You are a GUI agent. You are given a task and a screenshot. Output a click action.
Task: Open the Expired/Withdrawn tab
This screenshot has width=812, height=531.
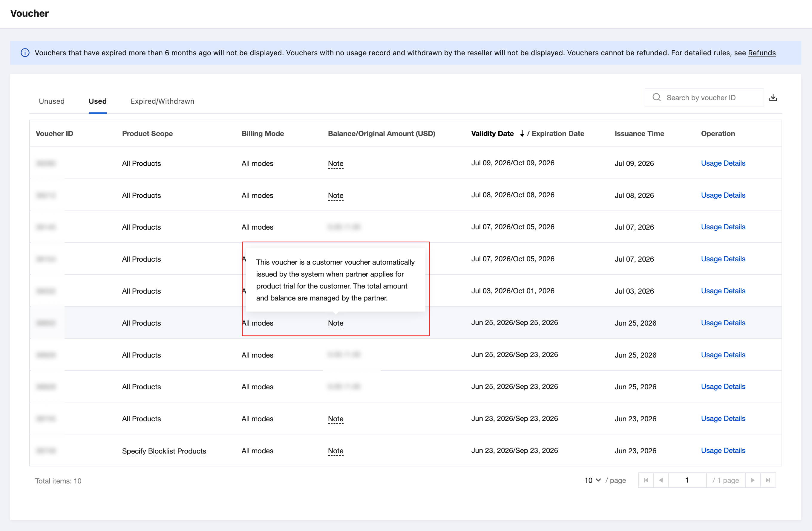163,101
